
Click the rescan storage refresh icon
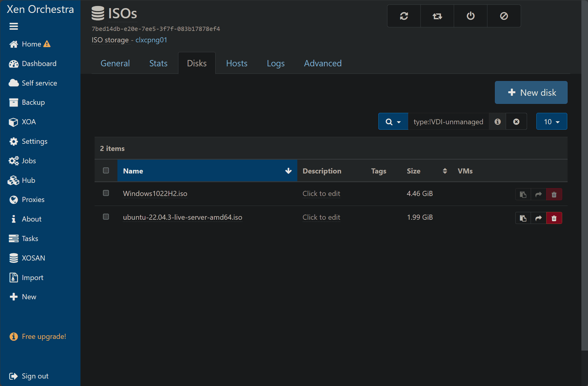click(x=404, y=16)
